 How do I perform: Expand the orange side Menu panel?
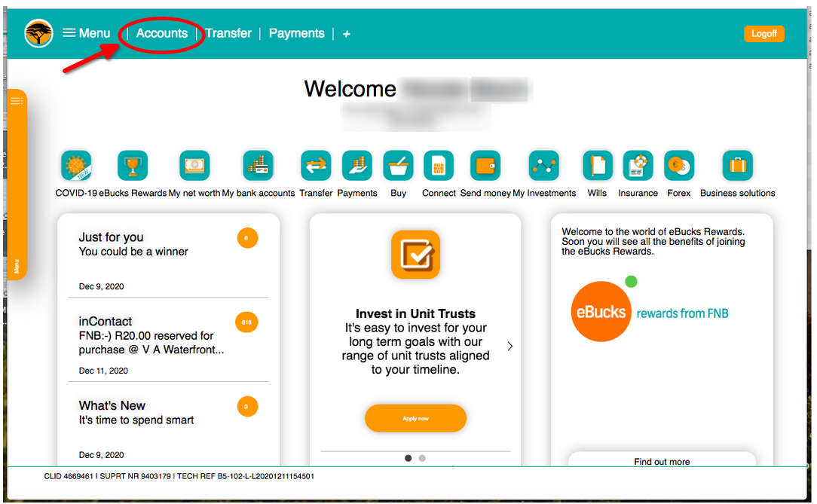(16, 185)
